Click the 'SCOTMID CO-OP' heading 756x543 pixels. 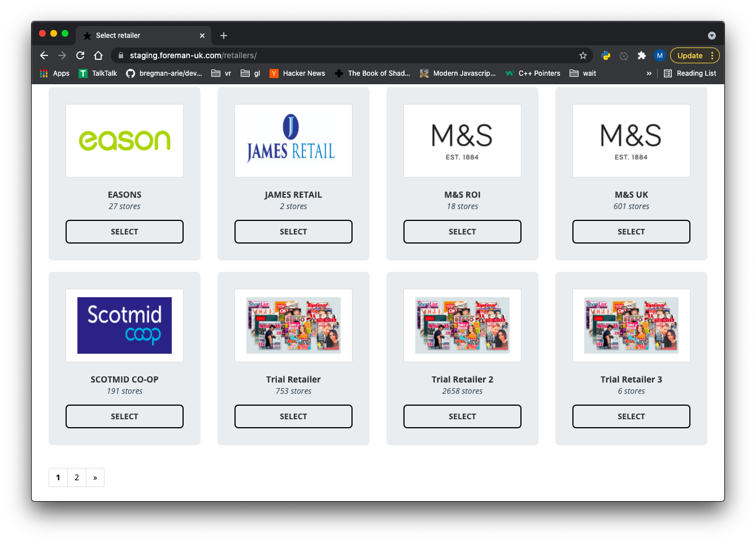pyautogui.click(x=124, y=380)
